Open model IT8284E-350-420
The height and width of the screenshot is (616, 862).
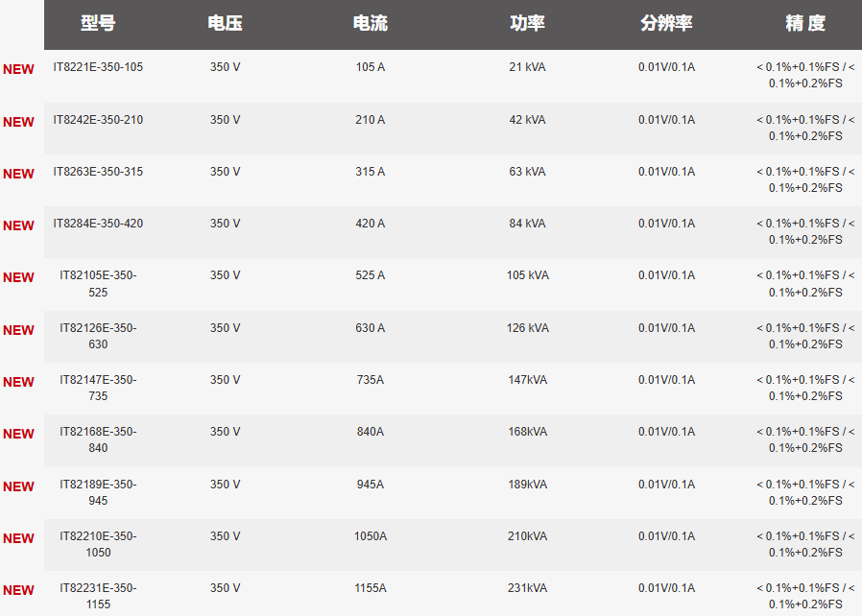tap(98, 224)
